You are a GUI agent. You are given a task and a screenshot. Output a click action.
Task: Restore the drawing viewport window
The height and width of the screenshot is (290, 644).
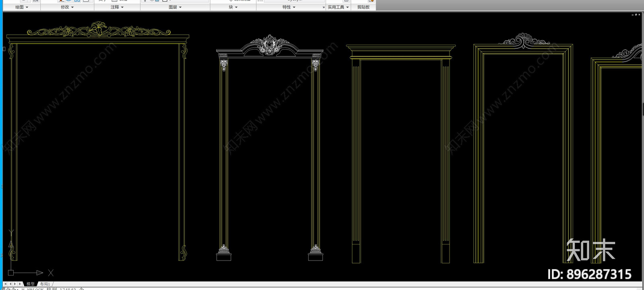point(636,14)
